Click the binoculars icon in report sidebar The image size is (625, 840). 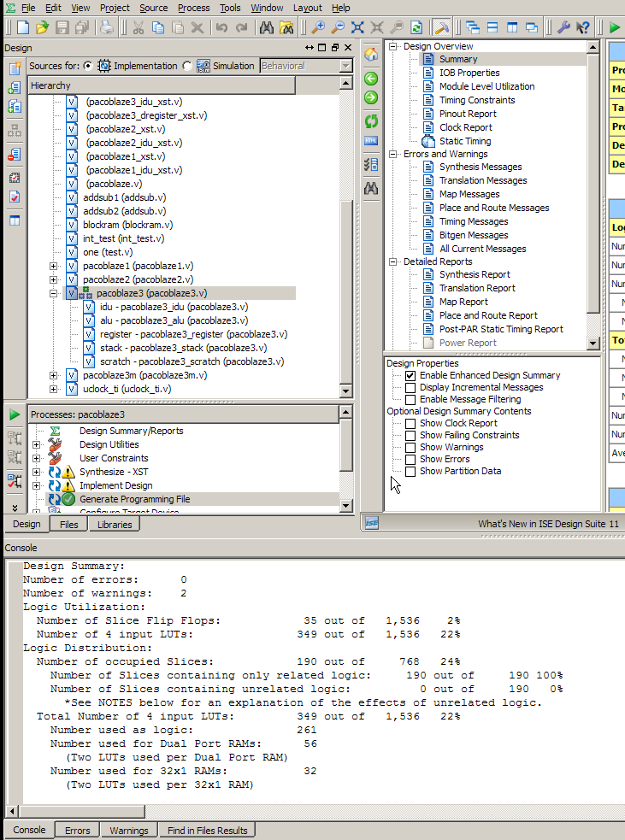click(x=371, y=188)
